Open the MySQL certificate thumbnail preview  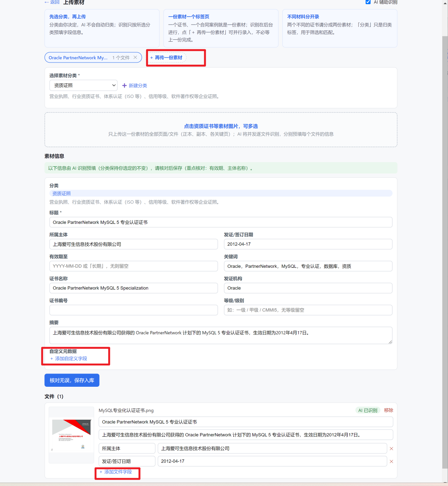(x=71, y=435)
